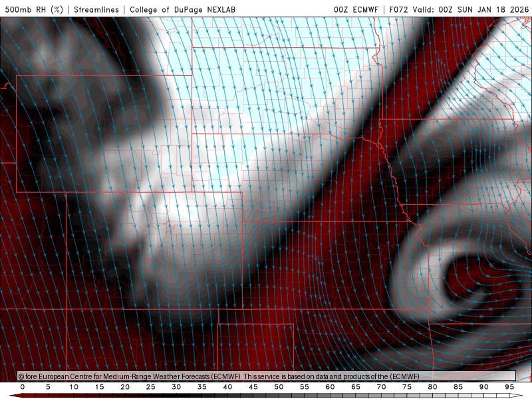Click the ECMWF copyright notice banner
The width and height of the screenshot is (532, 399).
click(267, 376)
